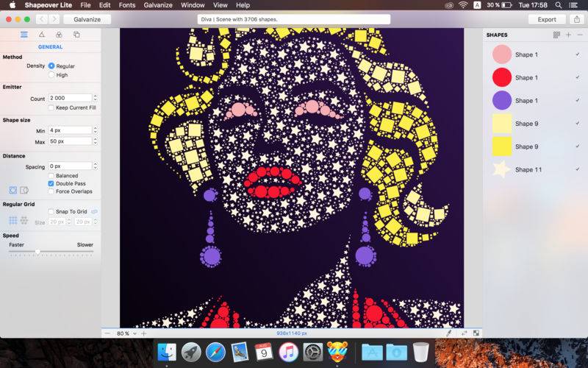
Task: Toggle checkmark for purple Shape 1
Action: [x=578, y=100]
